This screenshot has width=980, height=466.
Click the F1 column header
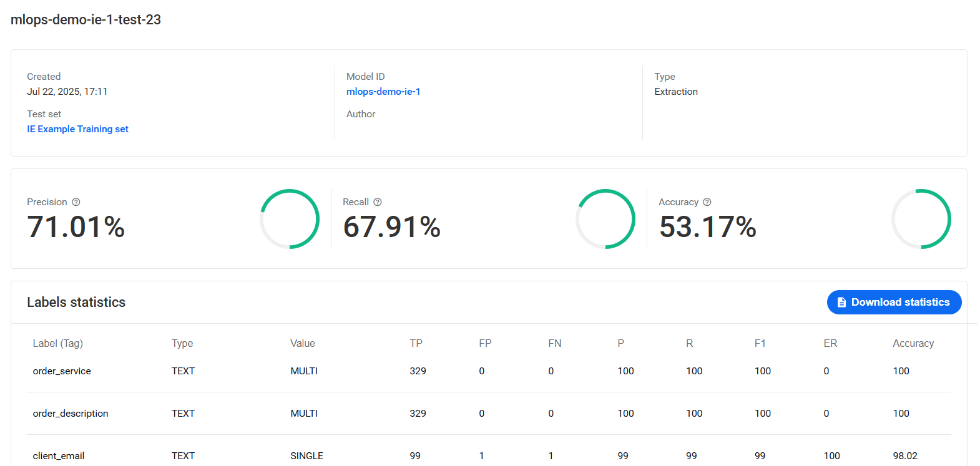[760, 344]
